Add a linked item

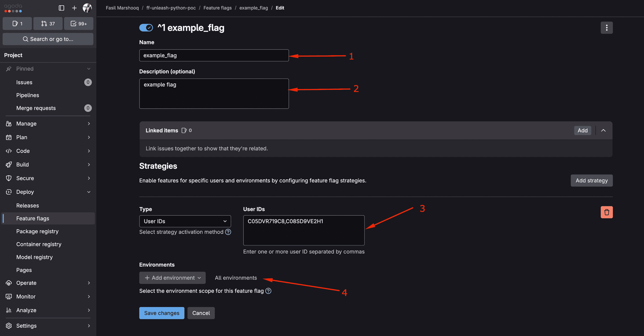point(583,130)
